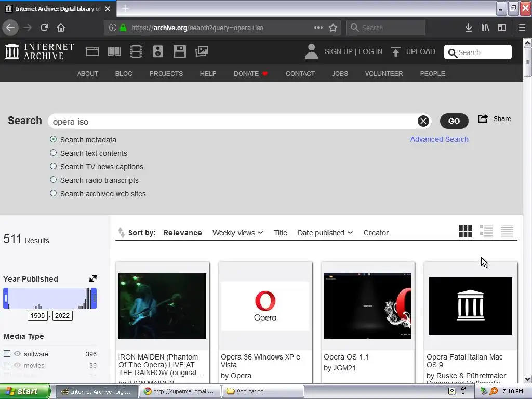Open the PROJECTS menu item

point(166,74)
